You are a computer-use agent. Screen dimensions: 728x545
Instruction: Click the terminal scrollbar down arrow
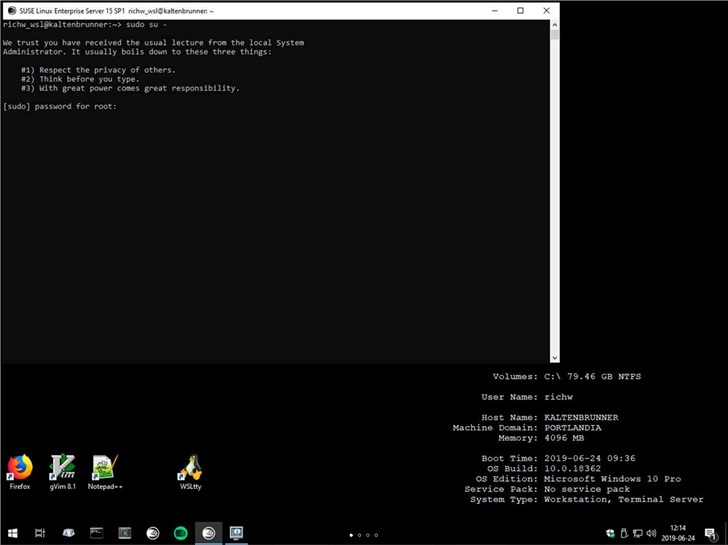[554, 358]
